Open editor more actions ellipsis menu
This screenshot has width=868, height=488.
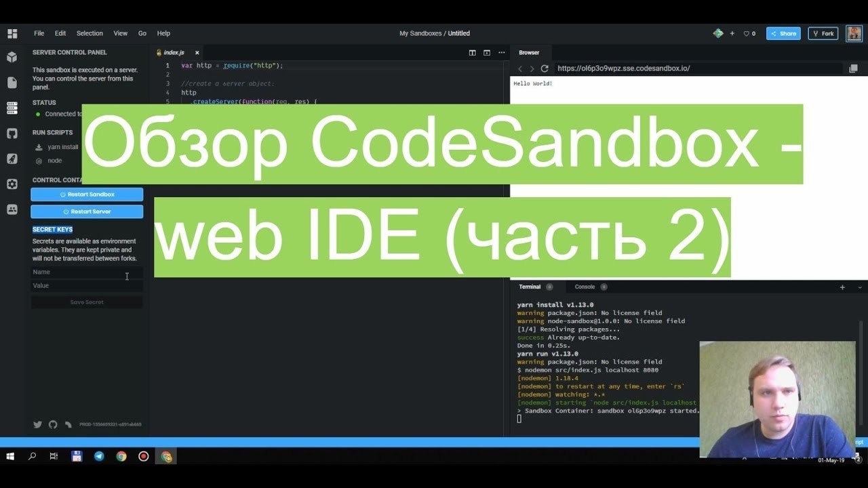pyautogui.click(x=502, y=52)
